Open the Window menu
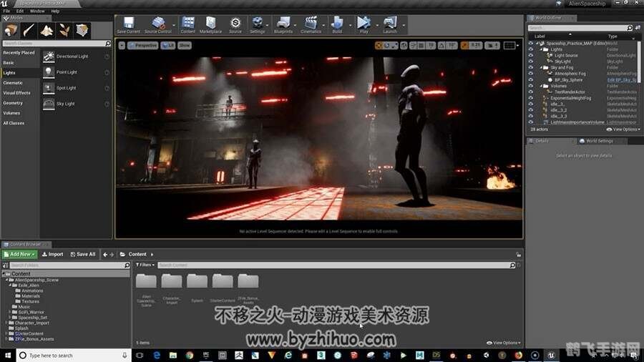 (37, 11)
